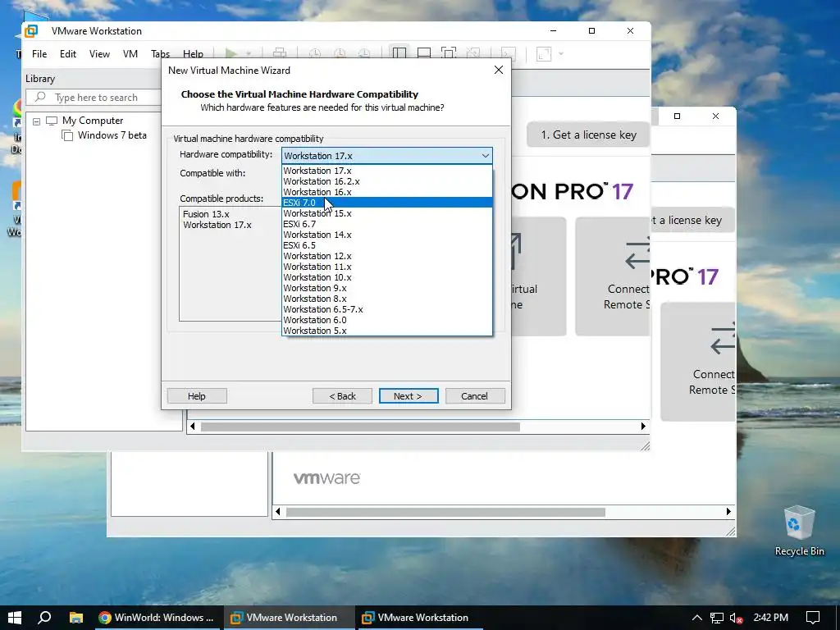This screenshot has width=840, height=630.
Task: Click the Unity mode toolbar icon
Action: (x=473, y=53)
